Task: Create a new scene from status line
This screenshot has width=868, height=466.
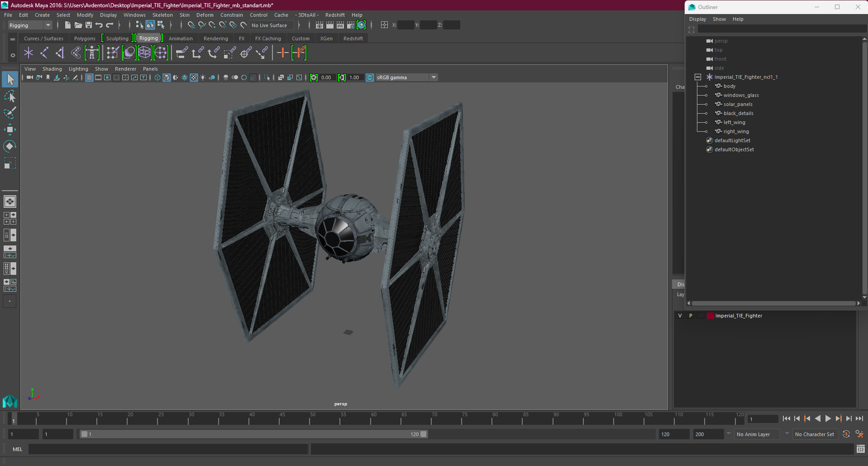Action: [x=67, y=25]
